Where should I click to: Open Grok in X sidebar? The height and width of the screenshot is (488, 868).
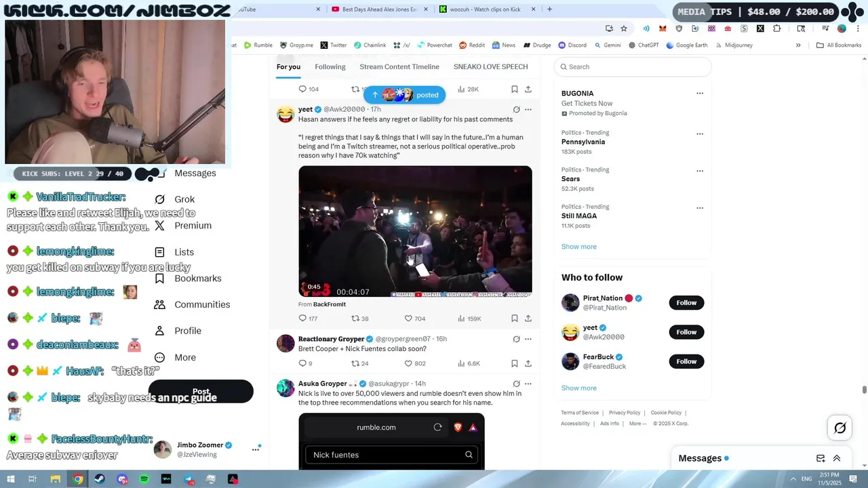tap(174, 199)
